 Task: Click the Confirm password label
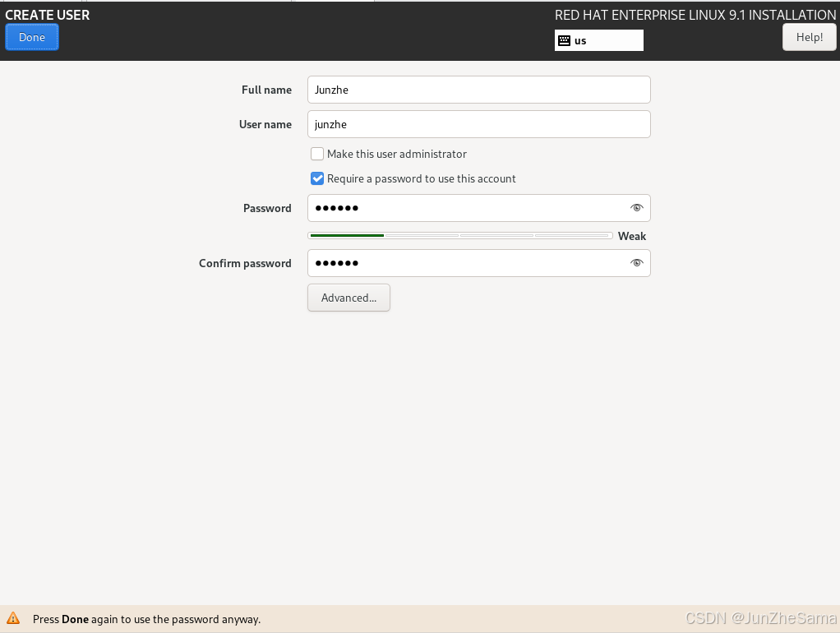click(x=245, y=263)
